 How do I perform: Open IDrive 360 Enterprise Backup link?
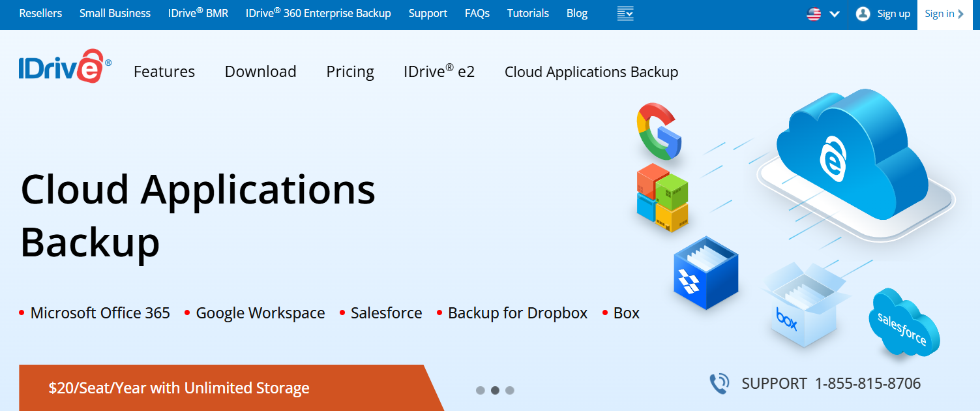[318, 13]
